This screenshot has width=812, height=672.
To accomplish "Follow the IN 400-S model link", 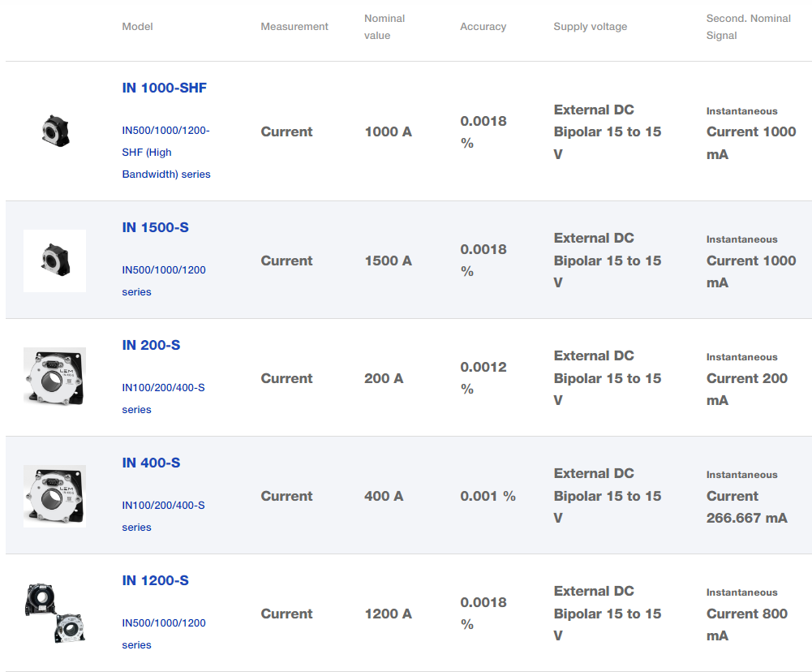I will (x=151, y=463).
